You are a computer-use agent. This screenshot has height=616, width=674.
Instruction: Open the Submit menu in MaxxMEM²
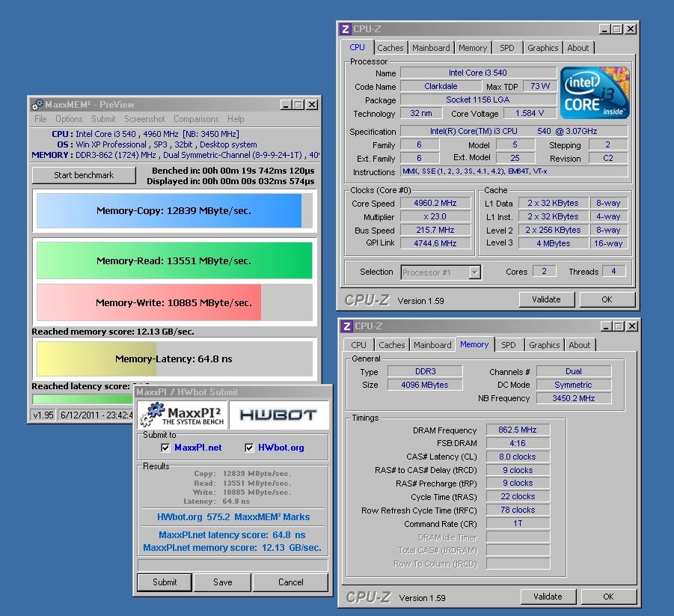103,119
